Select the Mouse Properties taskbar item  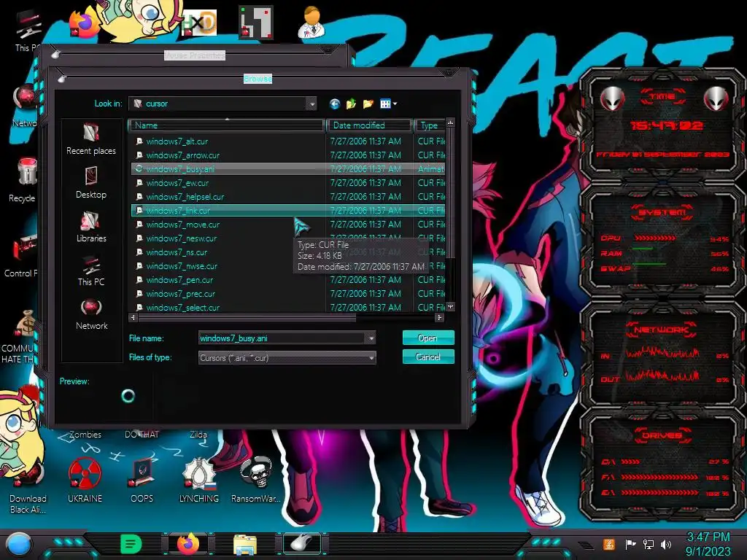click(302, 544)
